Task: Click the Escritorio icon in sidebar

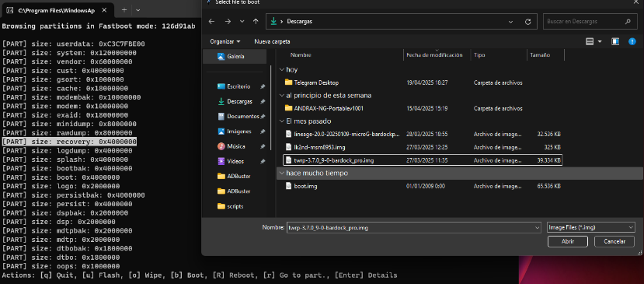Action: (221, 86)
